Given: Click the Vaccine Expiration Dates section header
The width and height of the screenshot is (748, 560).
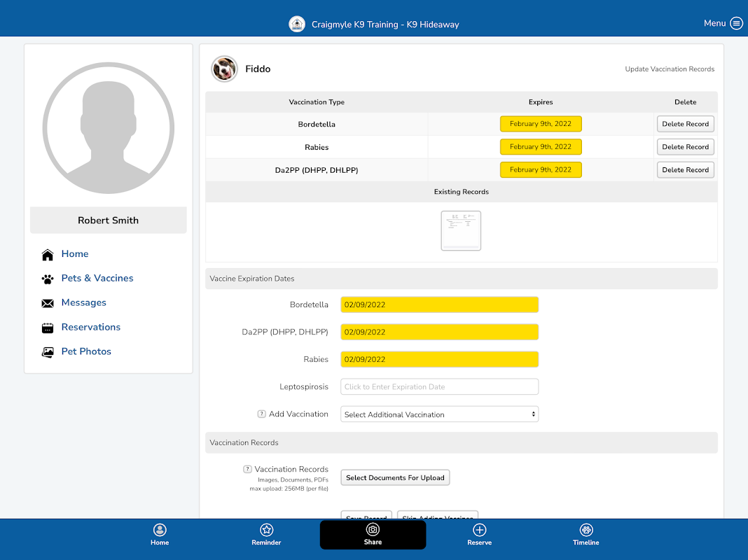Looking at the screenshot, I should [x=462, y=279].
